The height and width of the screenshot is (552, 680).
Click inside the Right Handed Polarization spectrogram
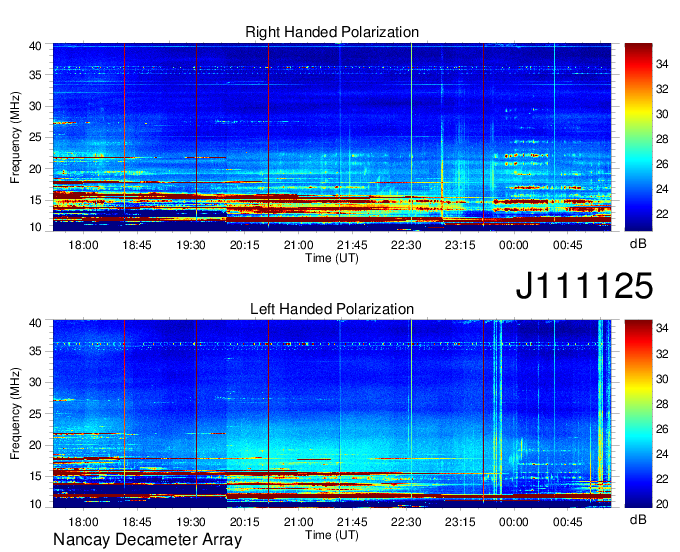pos(332,137)
